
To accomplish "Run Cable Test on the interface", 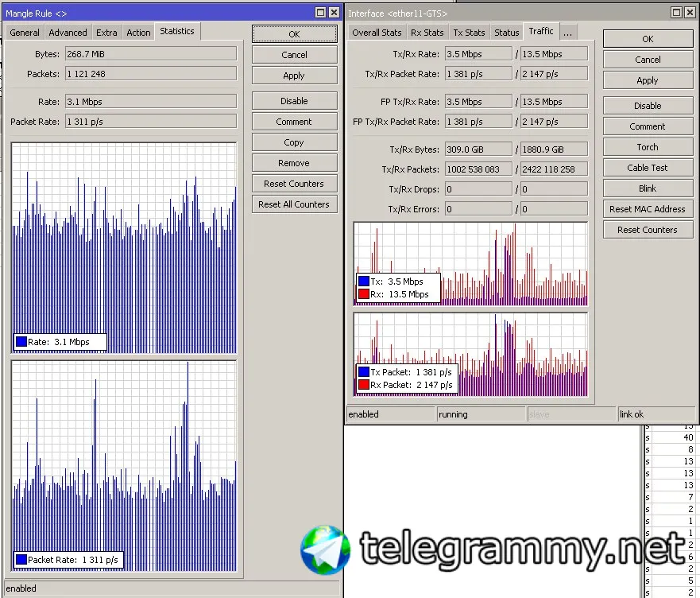I will pyautogui.click(x=648, y=168).
